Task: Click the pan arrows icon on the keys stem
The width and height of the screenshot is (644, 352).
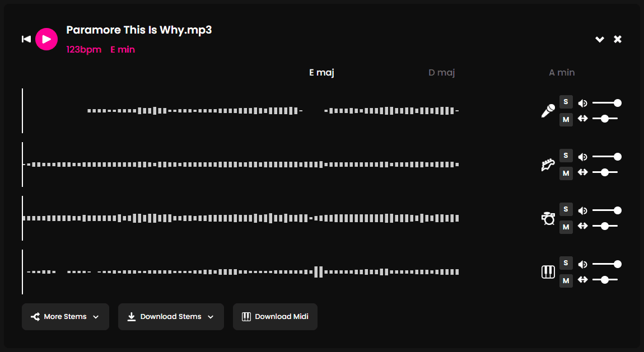Action: pos(582,280)
